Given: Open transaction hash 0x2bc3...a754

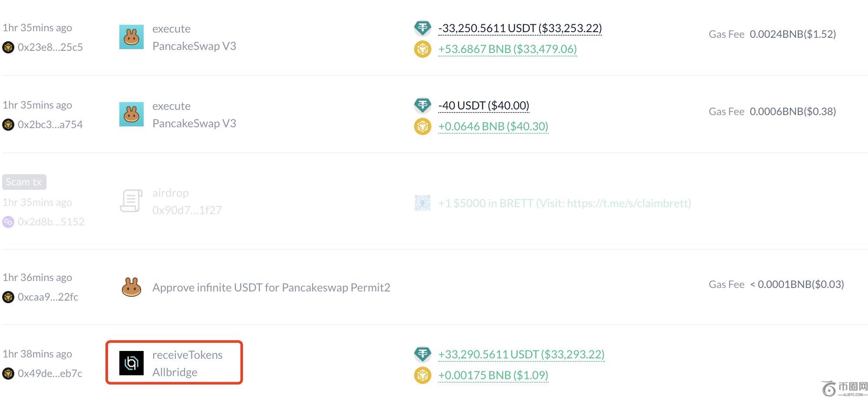Looking at the screenshot, I should [50, 124].
